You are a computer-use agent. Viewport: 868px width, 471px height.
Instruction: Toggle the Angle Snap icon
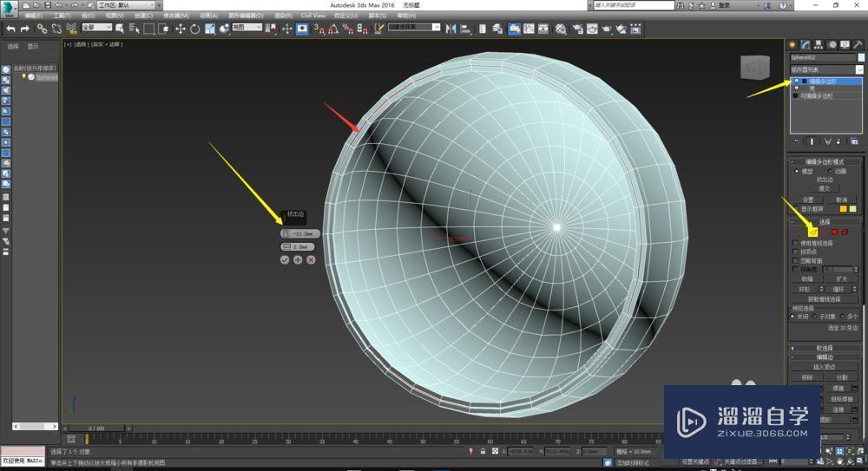point(333,29)
